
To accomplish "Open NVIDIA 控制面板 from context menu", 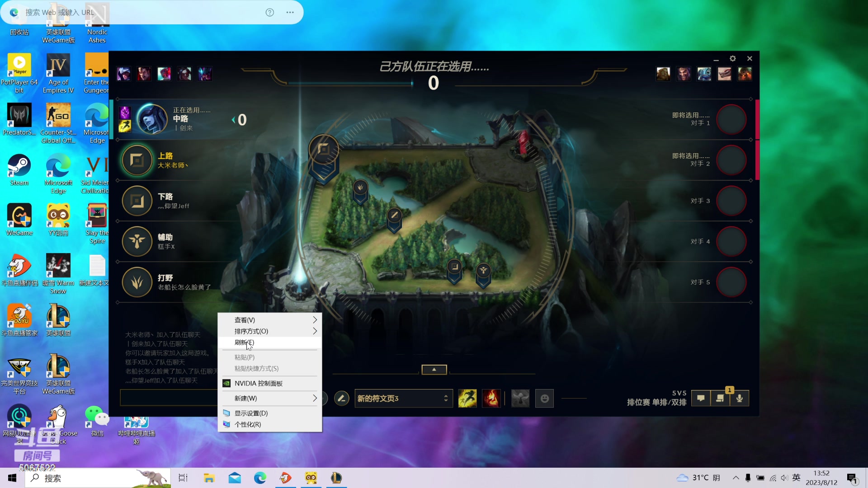I will 270,383.
